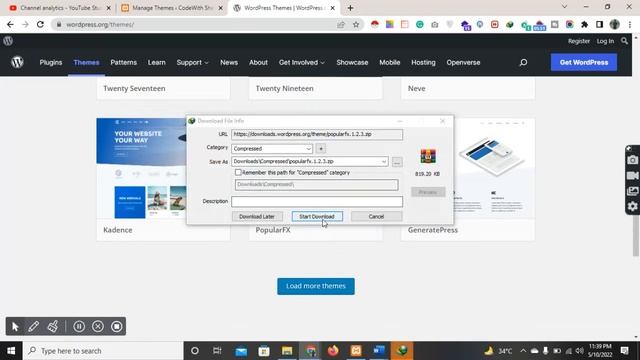Click the browser back arrow
Image resolution: width=640 pixels, height=360 pixels.
click(10, 24)
